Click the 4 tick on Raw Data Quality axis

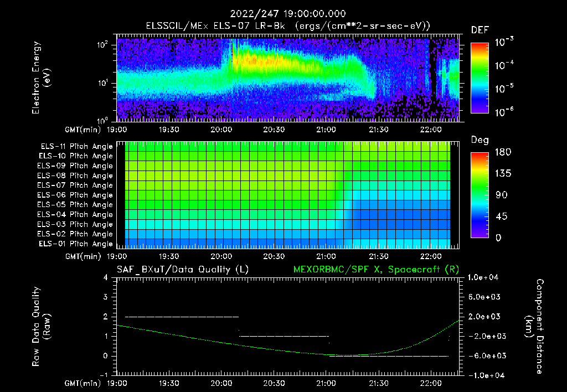(x=106, y=277)
